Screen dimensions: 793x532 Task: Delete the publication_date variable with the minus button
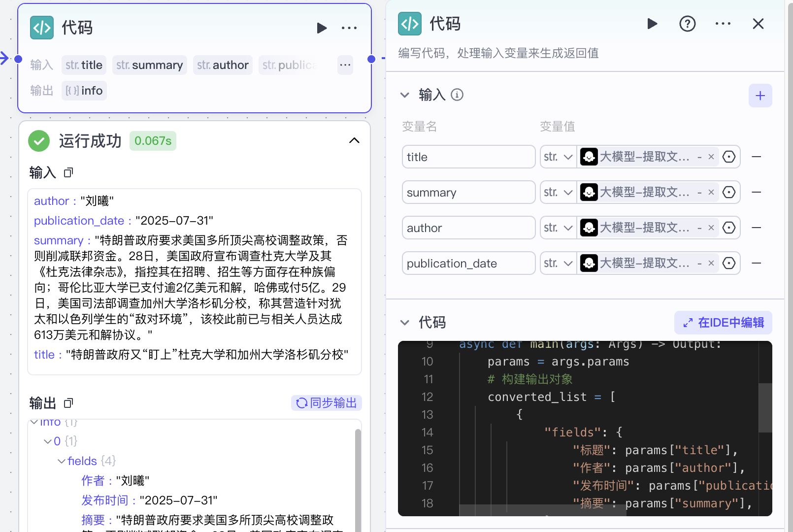point(757,263)
